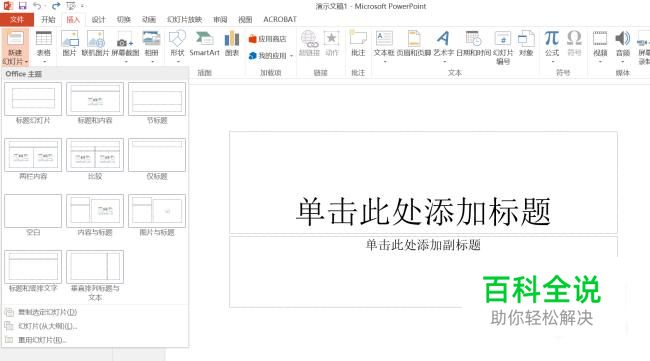The height and width of the screenshot is (361, 650).
Task: Select the 节标题 layout thumbnail
Action: (157, 99)
